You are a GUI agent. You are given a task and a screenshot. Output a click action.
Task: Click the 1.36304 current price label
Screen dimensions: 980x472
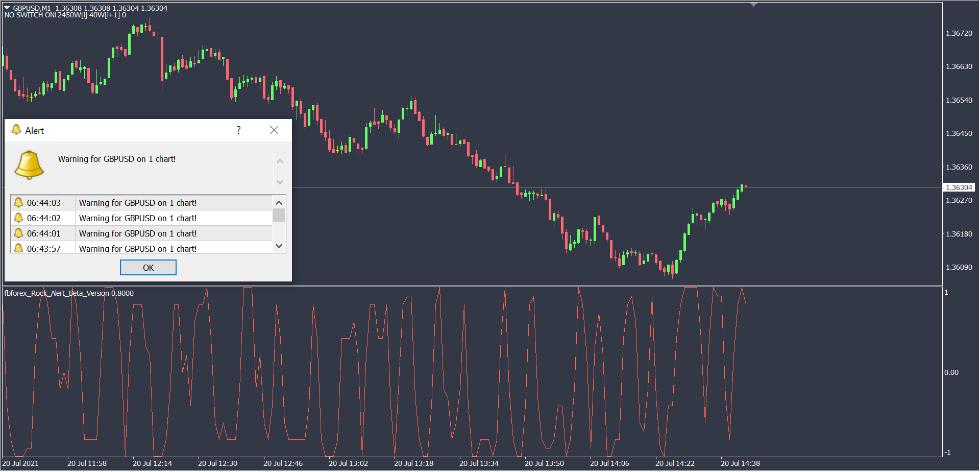click(x=959, y=187)
